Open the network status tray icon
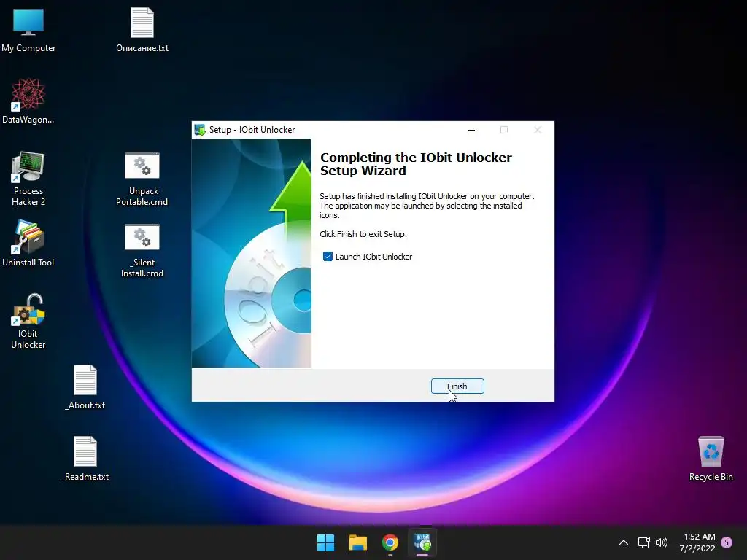The width and height of the screenshot is (747, 560). pyautogui.click(x=643, y=542)
